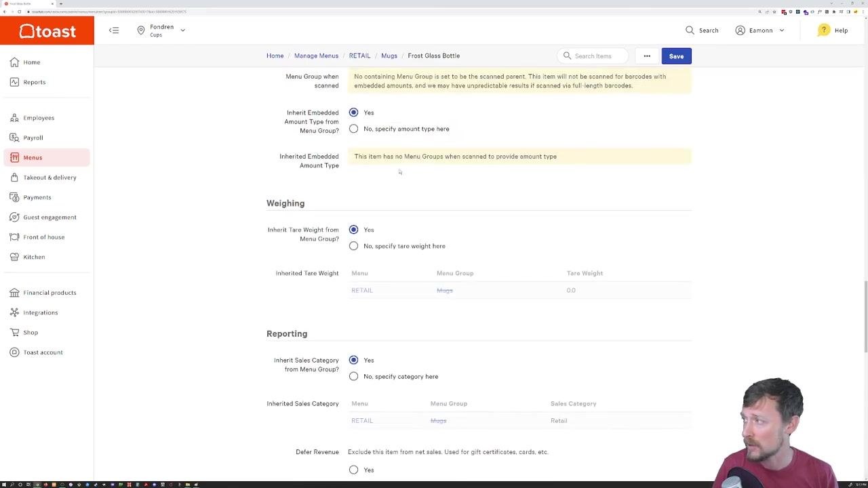Click the Manage Menus breadcrumb link

(x=316, y=56)
